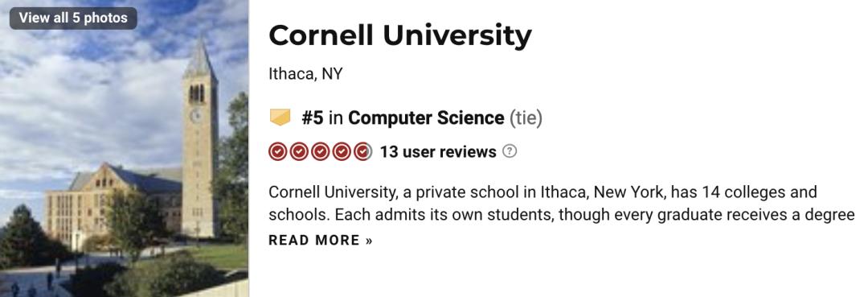The height and width of the screenshot is (297, 868).
Task: Click the double chevron after READ MORE
Action: pos(369,241)
